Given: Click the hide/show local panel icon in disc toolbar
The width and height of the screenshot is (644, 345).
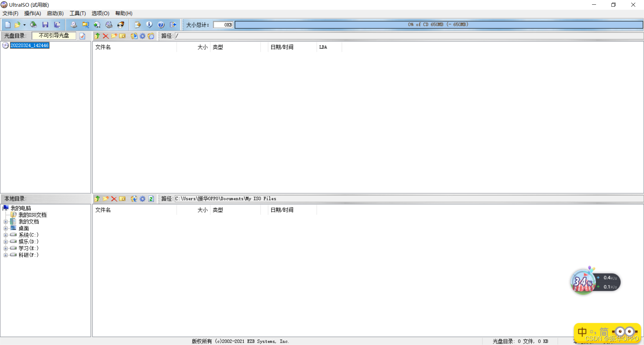Looking at the screenshot, I should coord(151,36).
